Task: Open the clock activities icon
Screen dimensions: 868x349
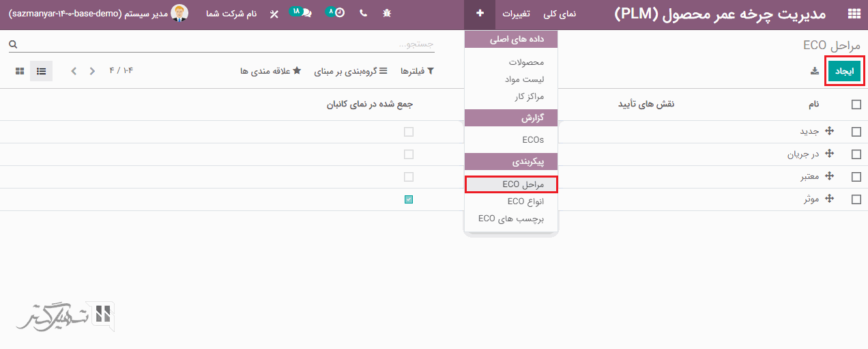Action: coord(338,14)
